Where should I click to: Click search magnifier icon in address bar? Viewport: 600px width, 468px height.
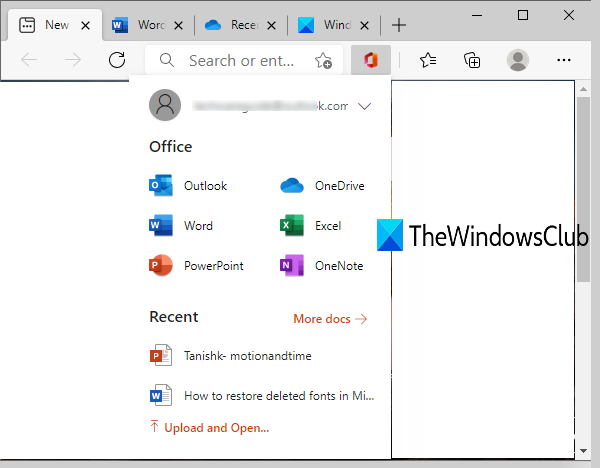pyautogui.click(x=167, y=60)
